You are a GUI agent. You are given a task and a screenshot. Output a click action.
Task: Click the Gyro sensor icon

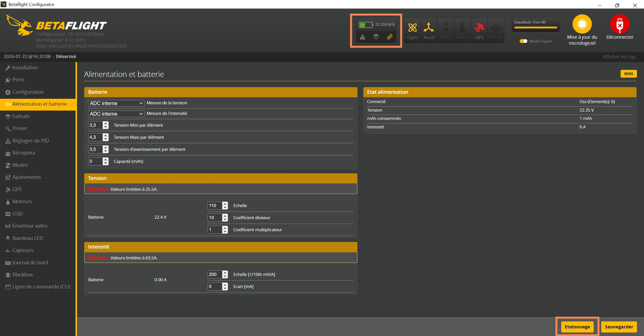[412, 28]
